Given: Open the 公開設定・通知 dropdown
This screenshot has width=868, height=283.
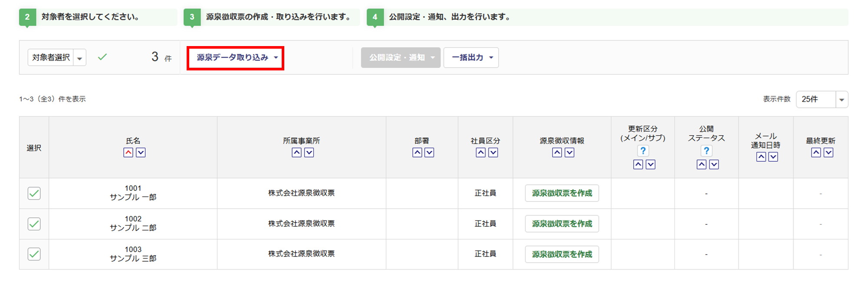Looking at the screenshot, I should tap(401, 57).
